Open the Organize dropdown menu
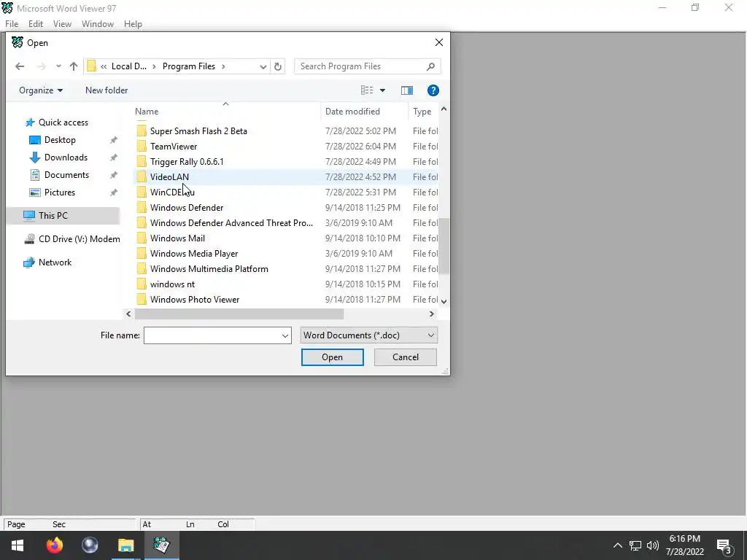Image resolution: width=747 pixels, height=560 pixels. pos(41,90)
